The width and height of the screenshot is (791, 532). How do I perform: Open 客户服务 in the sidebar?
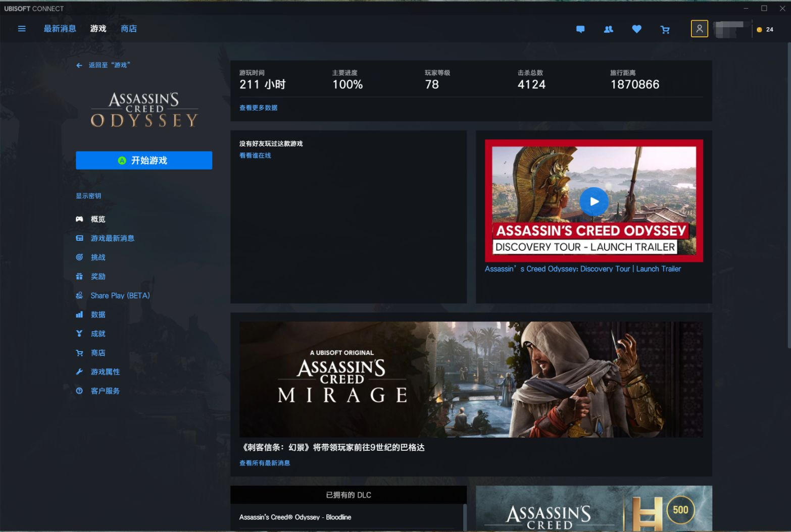coord(106,391)
